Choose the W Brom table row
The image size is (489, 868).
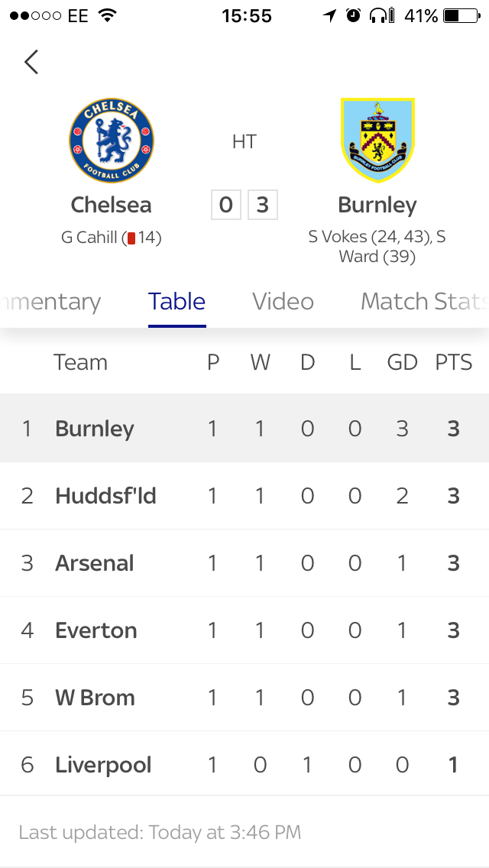(244, 698)
